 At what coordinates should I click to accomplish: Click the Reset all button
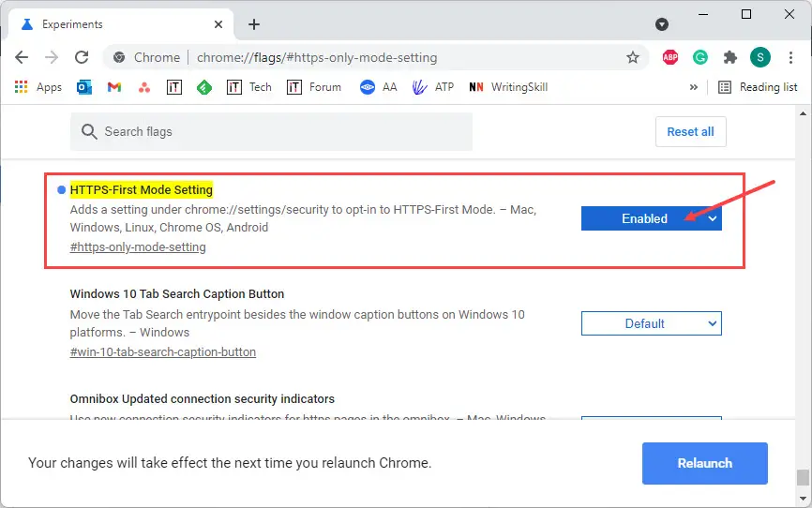tap(690, 131)
